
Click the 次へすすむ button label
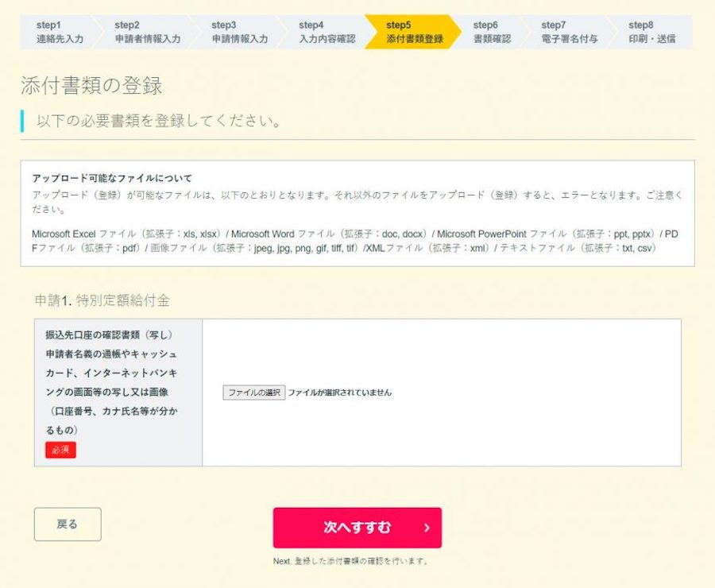click(x=357, y=528)
